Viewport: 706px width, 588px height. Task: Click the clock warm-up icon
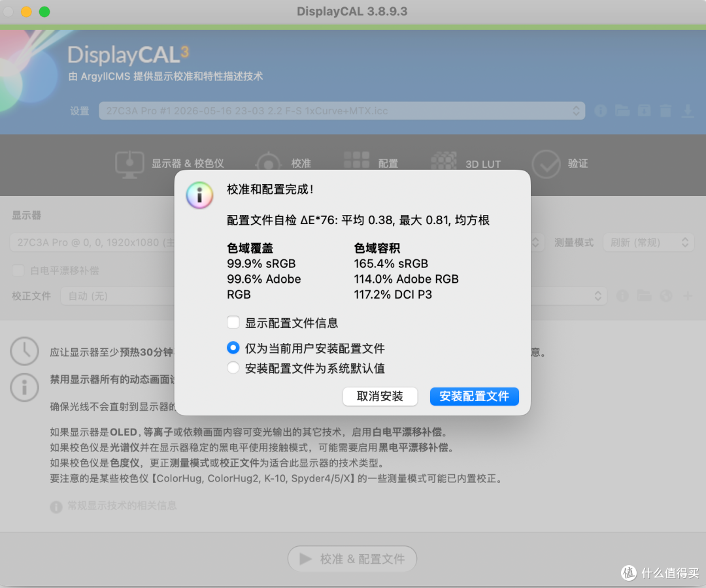click(x=24, y=351)
